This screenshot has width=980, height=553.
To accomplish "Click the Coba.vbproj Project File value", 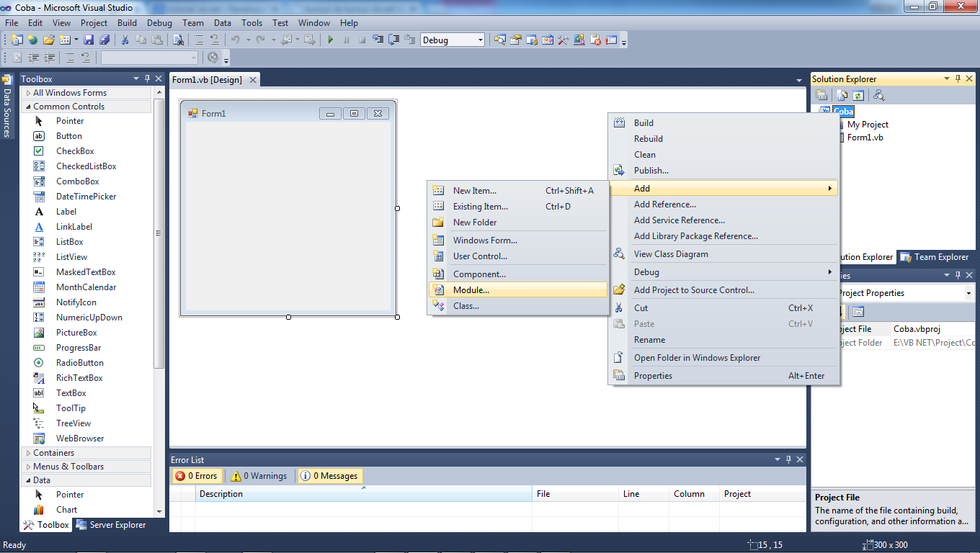I will (934, 329).
